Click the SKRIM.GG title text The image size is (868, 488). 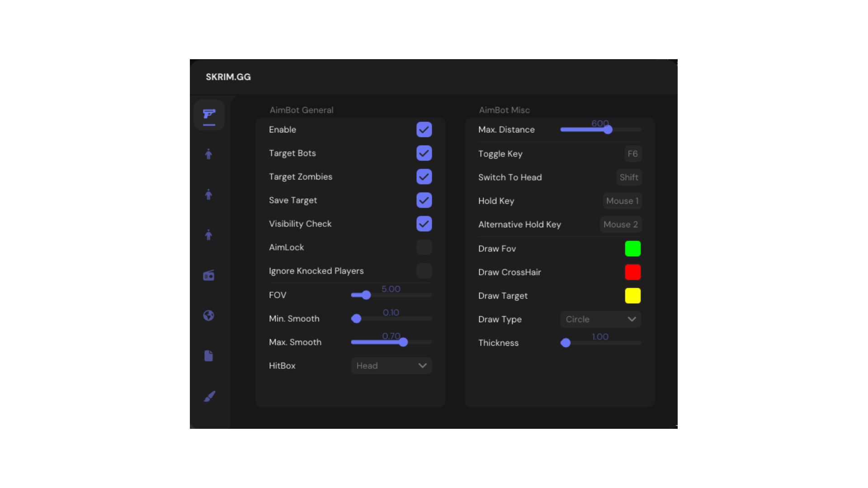click(x=228, y=77)
